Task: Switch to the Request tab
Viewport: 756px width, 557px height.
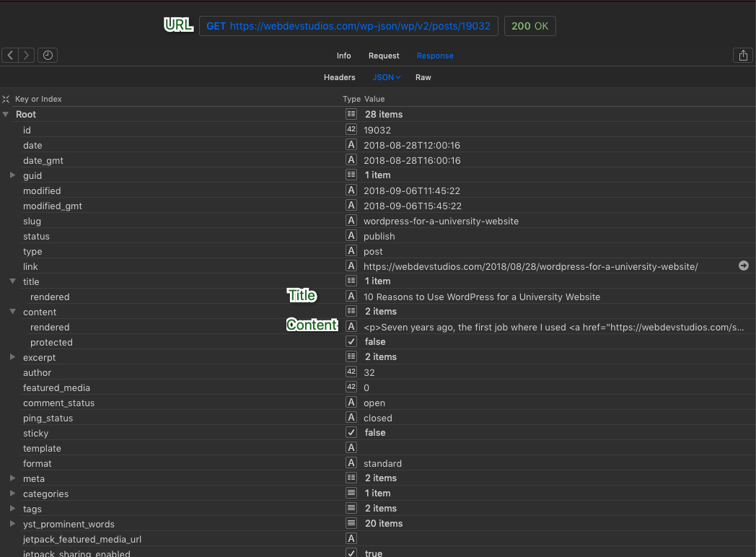Action: [384, 56]
